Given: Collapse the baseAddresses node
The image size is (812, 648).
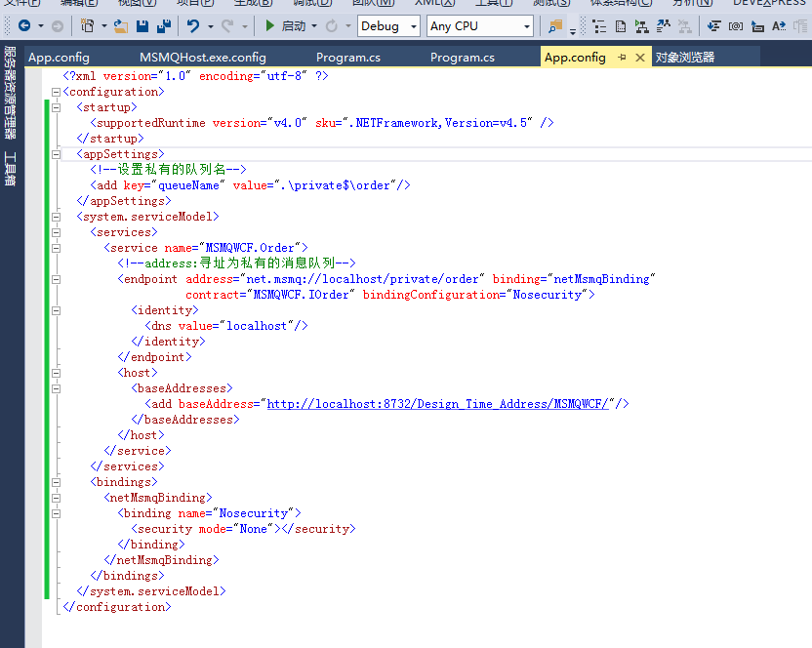Looking at the screenshot, I should click(x=56, y=388).
